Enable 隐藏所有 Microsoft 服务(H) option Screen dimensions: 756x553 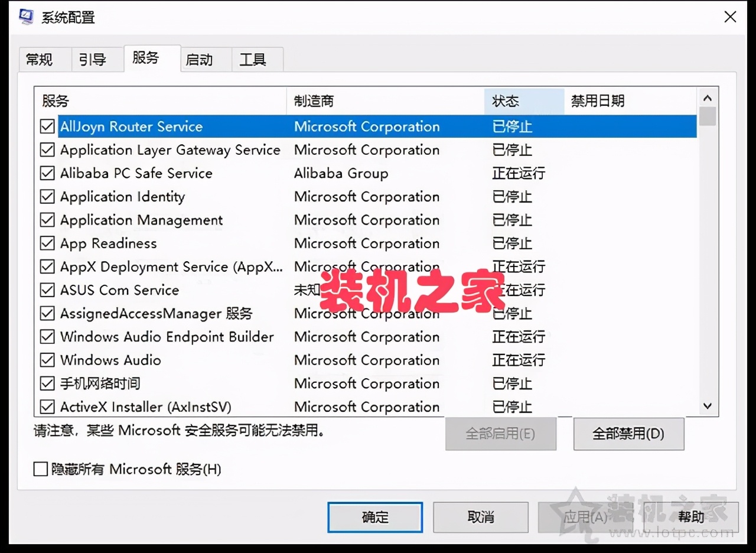tap(40, 469)
